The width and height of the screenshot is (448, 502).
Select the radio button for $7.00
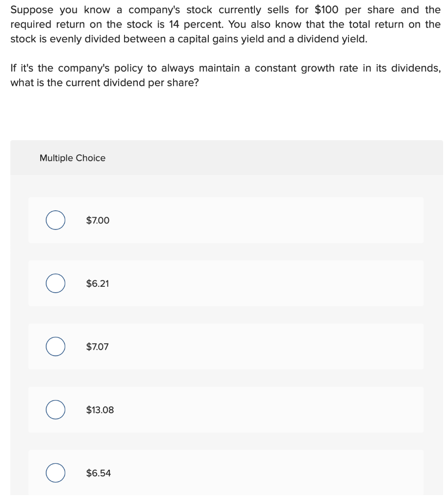[x=56, y=221]
